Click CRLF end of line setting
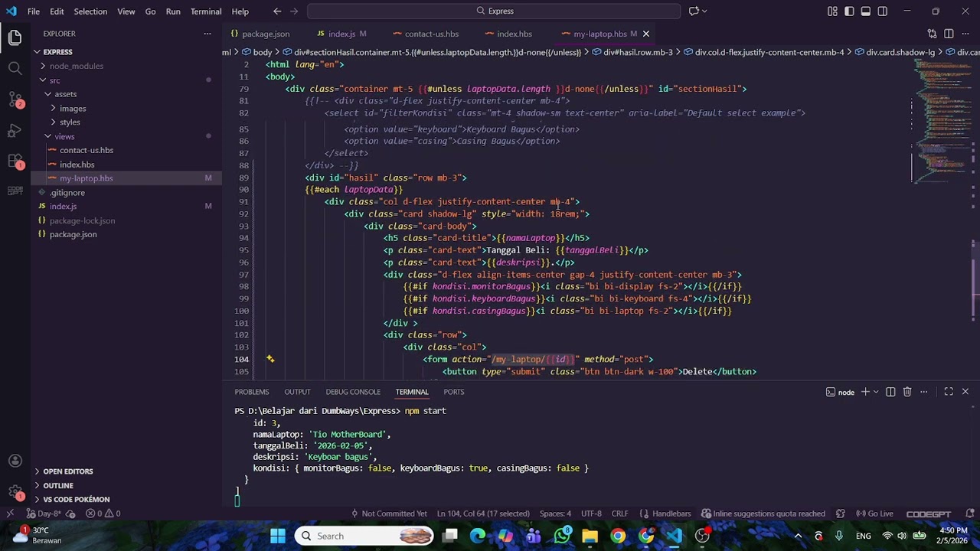 tap(619, 514)
